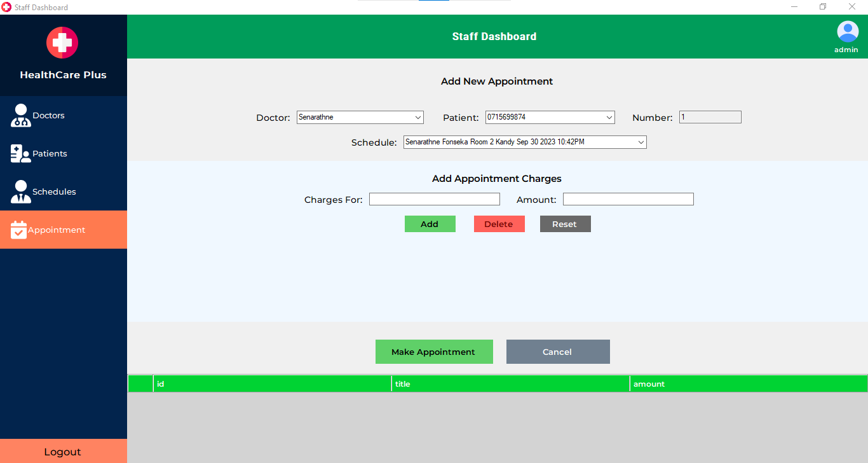Open the Doctors menu item
The image size is (868, 463).
[64, 115]
